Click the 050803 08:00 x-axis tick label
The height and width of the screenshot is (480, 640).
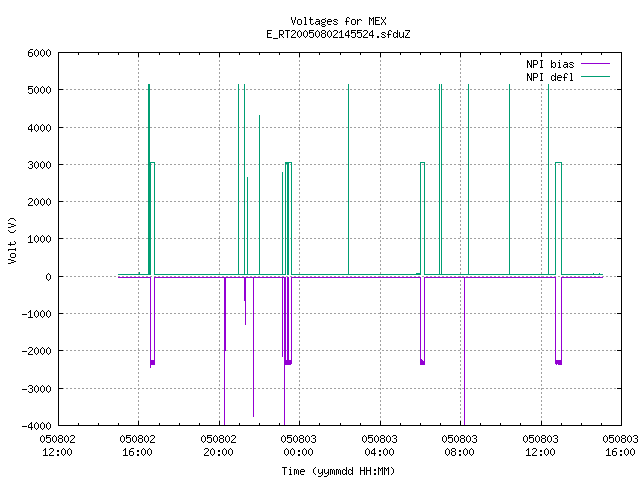460,445
